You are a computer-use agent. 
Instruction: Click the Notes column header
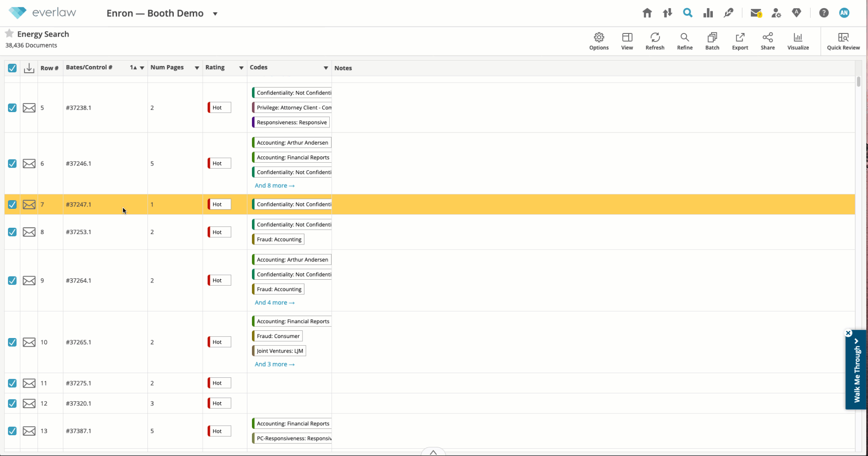pos(343,68)
